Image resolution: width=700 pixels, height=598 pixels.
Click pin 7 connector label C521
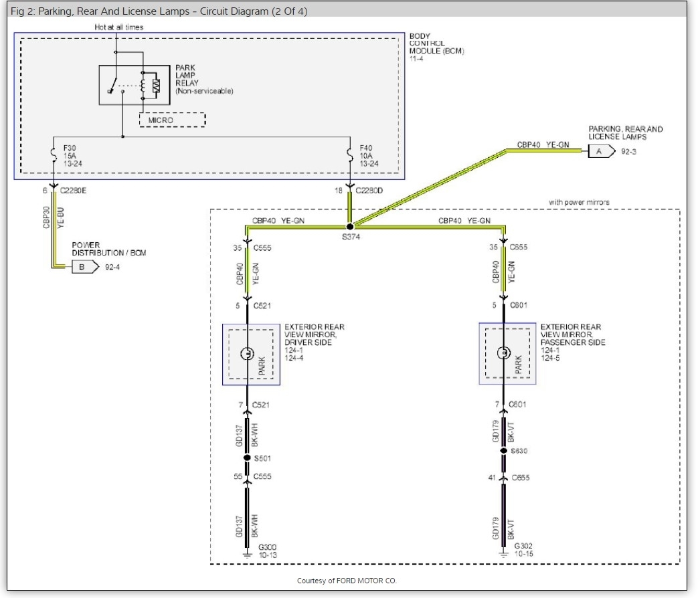pos(261,405)
